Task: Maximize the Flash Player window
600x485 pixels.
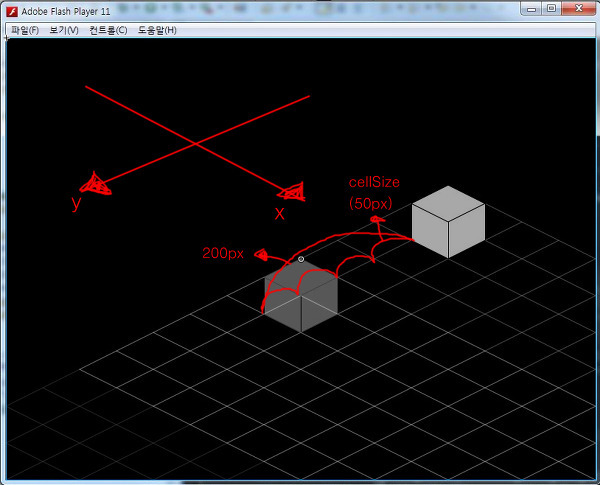Action: pos(551,8)
